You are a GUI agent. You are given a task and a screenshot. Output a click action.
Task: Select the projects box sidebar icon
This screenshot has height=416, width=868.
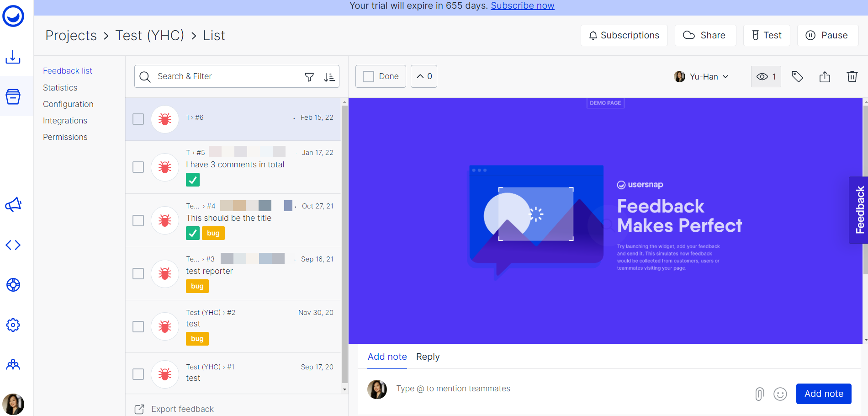pos(13,96)
